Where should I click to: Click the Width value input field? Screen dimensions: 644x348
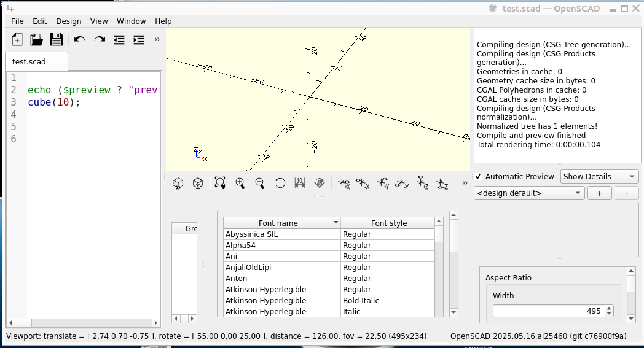tap(548, 311)
